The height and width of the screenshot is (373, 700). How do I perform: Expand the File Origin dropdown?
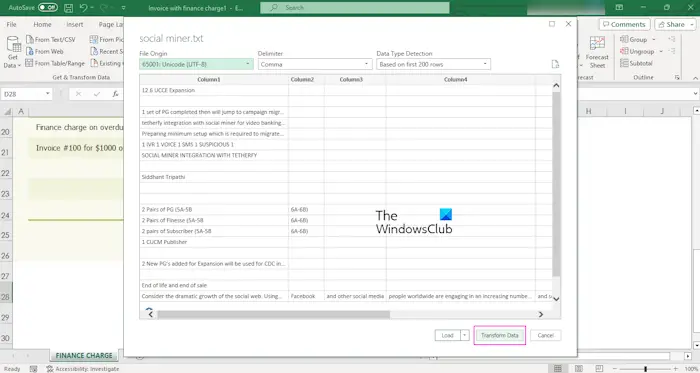(x=196, y=64)
